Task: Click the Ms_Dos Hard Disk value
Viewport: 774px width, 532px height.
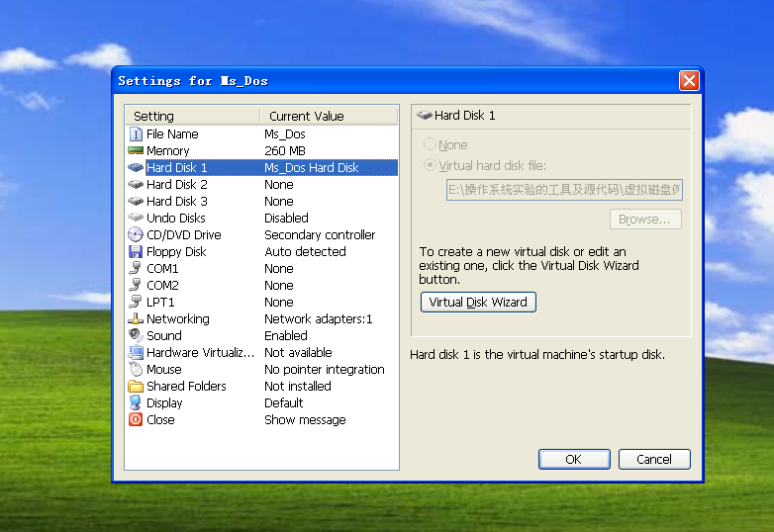Action: click(312, 168)
